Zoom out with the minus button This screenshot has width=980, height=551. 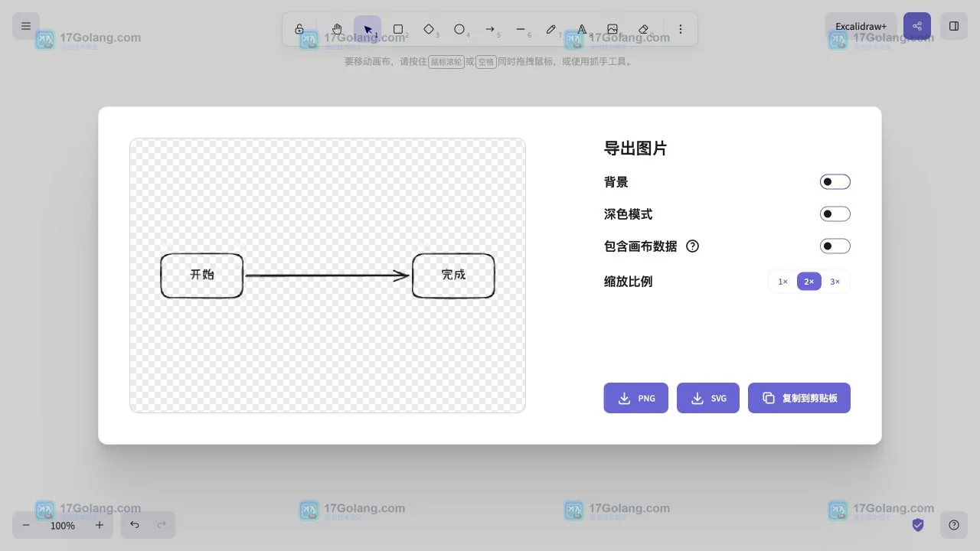click(x=26, y=525)
